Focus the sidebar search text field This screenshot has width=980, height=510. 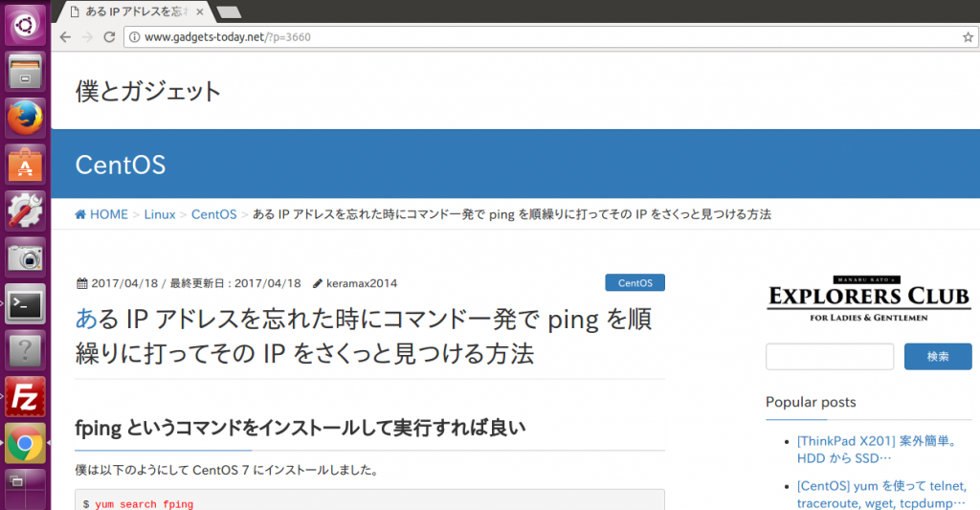pyautogui.click(x=830, y=356)
